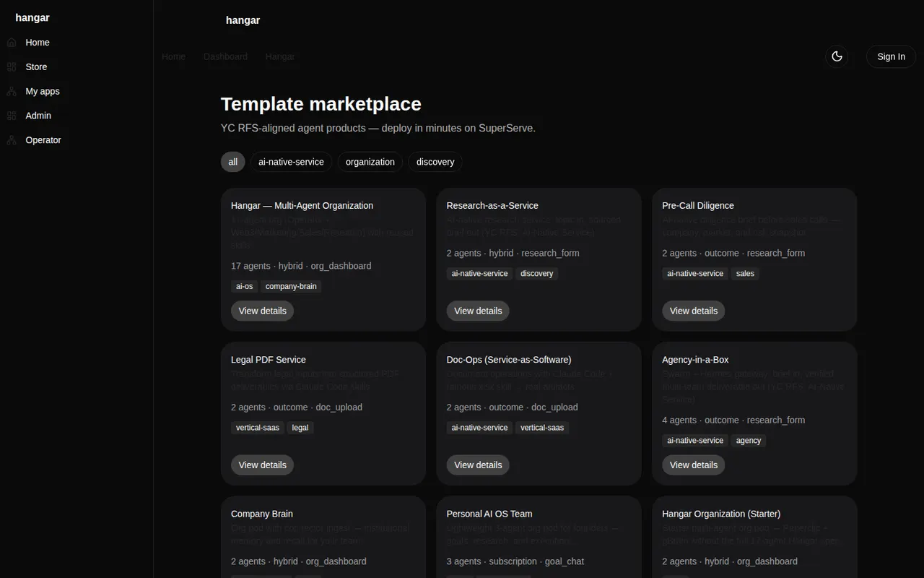View details for Hangar Multi-Agent Organization

[x=262, y=311]
